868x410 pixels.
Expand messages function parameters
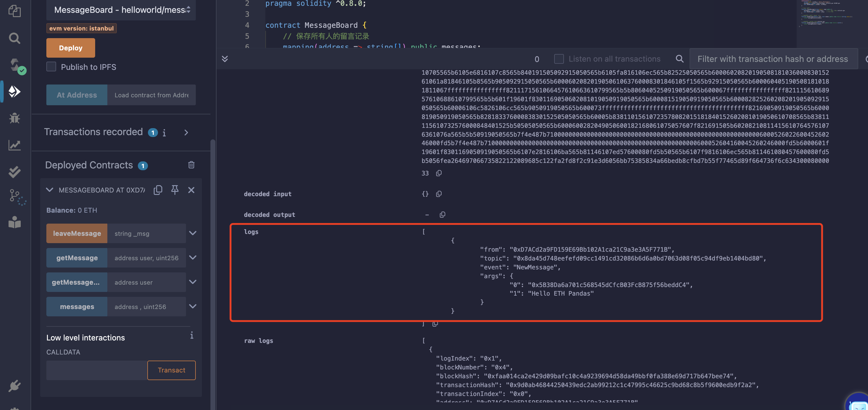click(x=193, y=307)
